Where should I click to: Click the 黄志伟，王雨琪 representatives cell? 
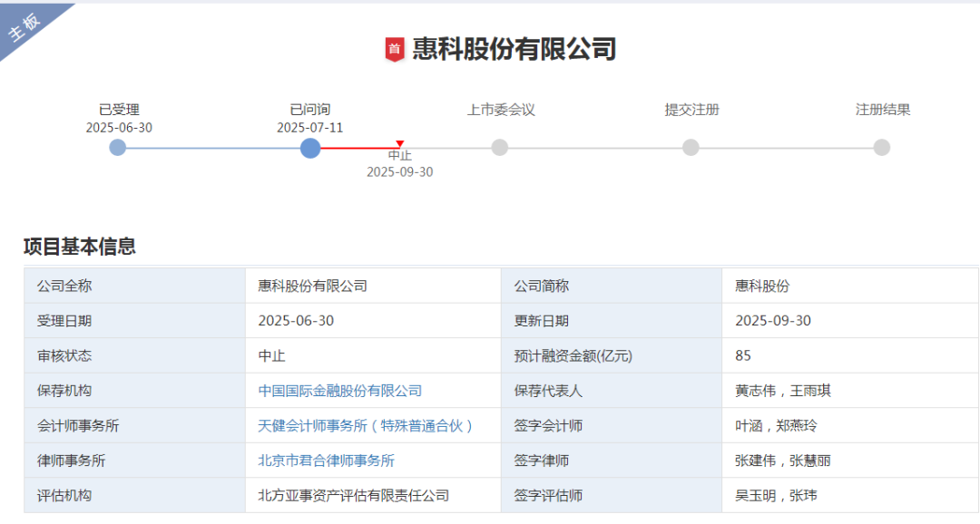point(850,391)
